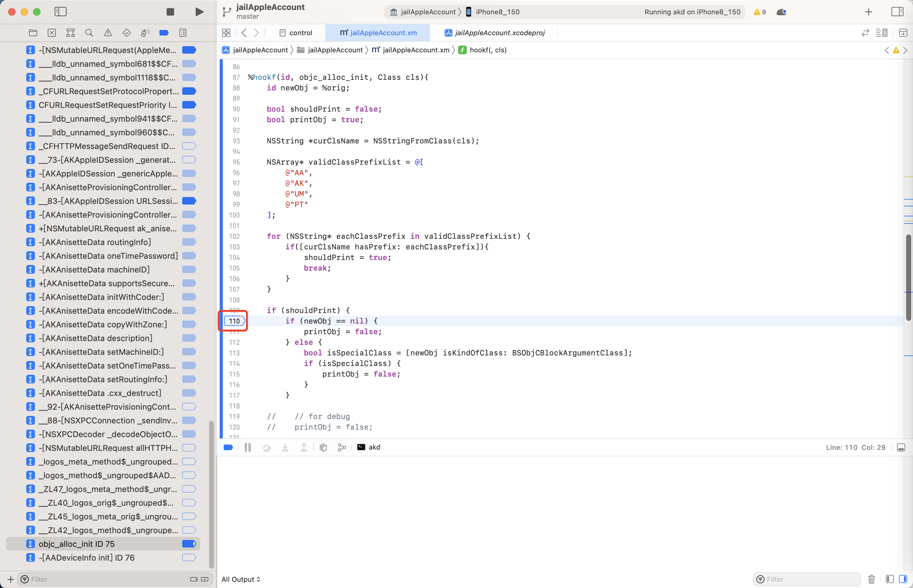Toggle the -[AKAnisetteData routingInfo] breakpoint

pyautogui.click(x=189, y=242)
